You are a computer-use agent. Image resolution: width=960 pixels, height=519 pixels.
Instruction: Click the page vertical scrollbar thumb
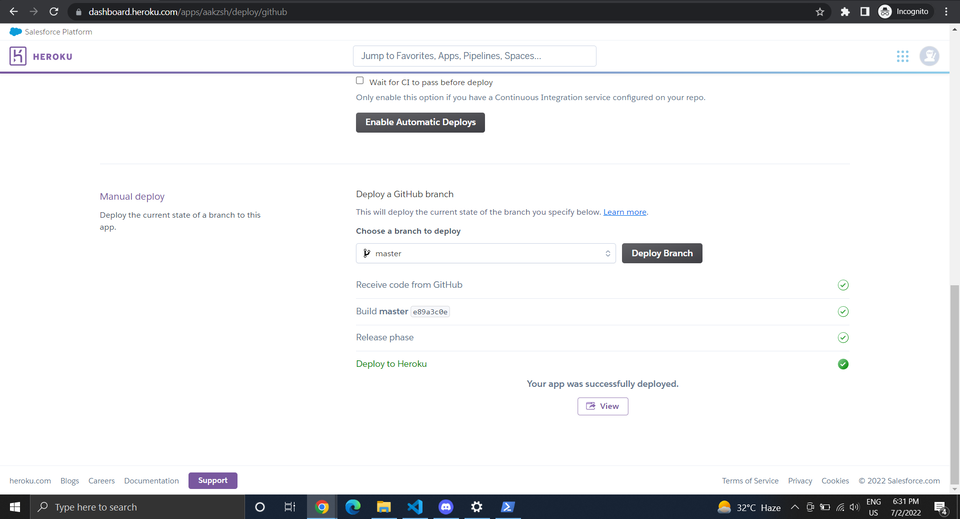954,384
